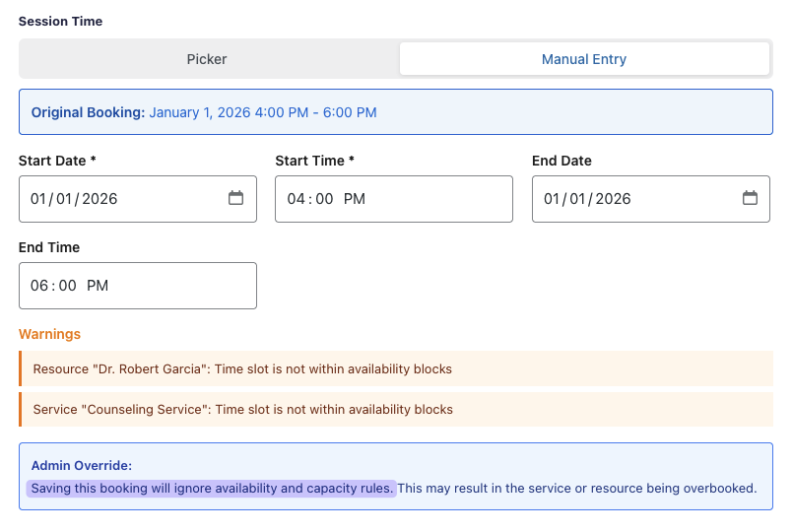Click the Counseling Service availability warning

pos(242,410)
